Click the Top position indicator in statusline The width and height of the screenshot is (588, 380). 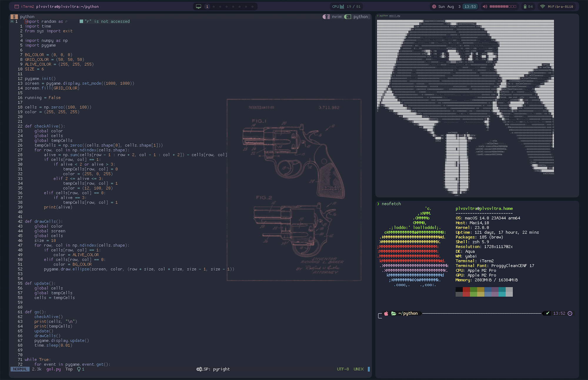[69, 369]
